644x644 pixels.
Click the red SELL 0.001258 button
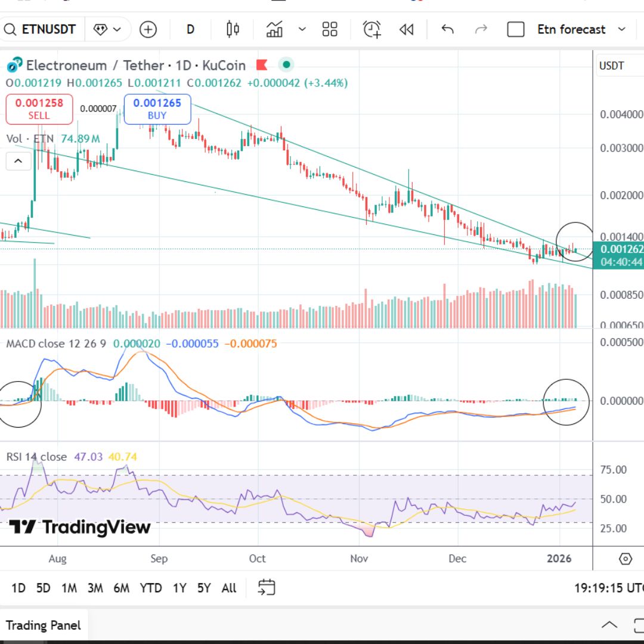(x=39, y=109)
